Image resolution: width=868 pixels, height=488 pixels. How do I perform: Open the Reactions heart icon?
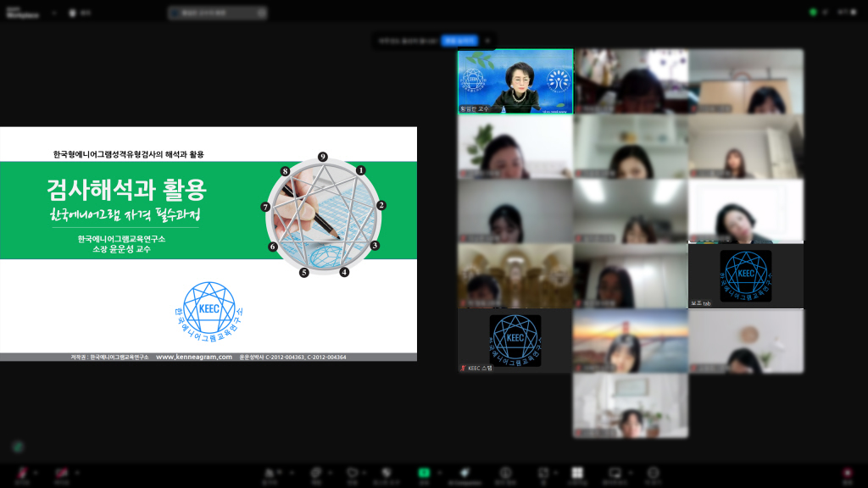[352, 474]
